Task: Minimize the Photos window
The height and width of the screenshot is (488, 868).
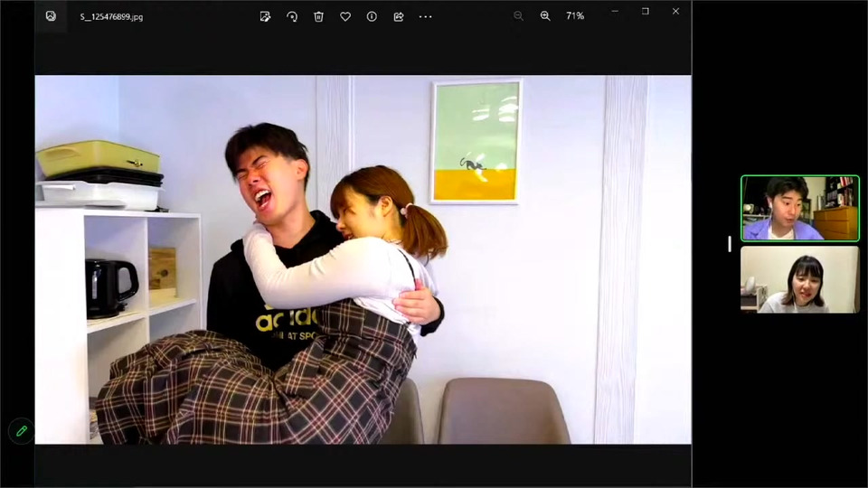Action: coord(615,11)
